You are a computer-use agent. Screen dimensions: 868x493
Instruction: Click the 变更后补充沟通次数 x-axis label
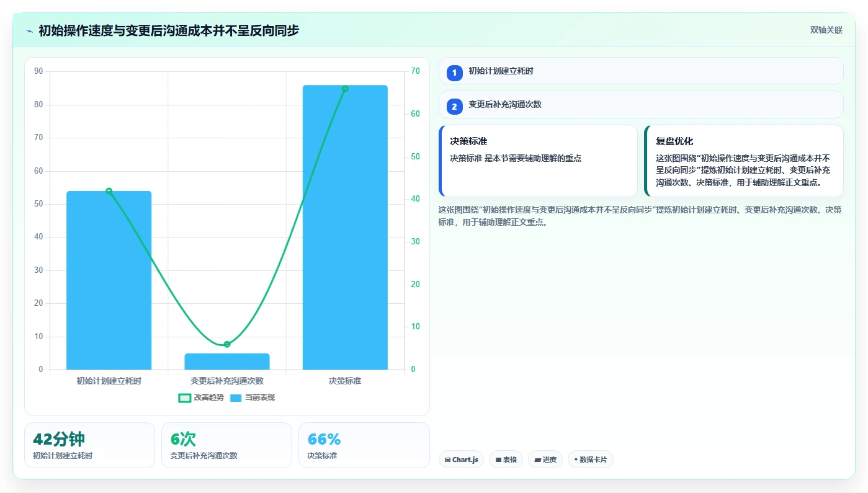pos(227,381)
